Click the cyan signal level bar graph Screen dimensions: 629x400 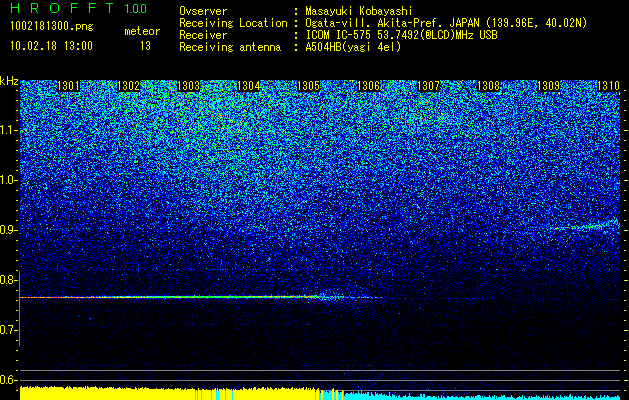click(x=481, y=396)
